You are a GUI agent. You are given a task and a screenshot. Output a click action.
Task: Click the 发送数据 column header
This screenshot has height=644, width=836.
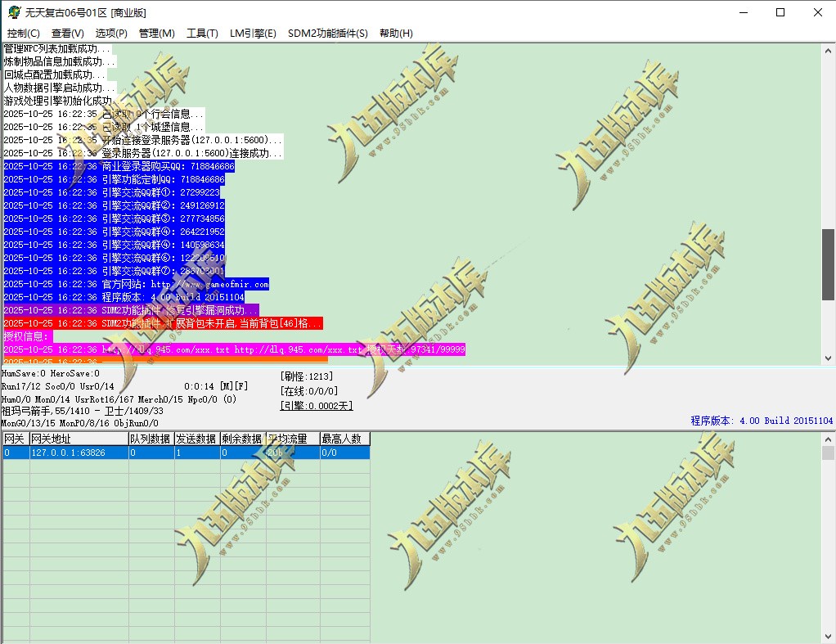pos(197,439)
